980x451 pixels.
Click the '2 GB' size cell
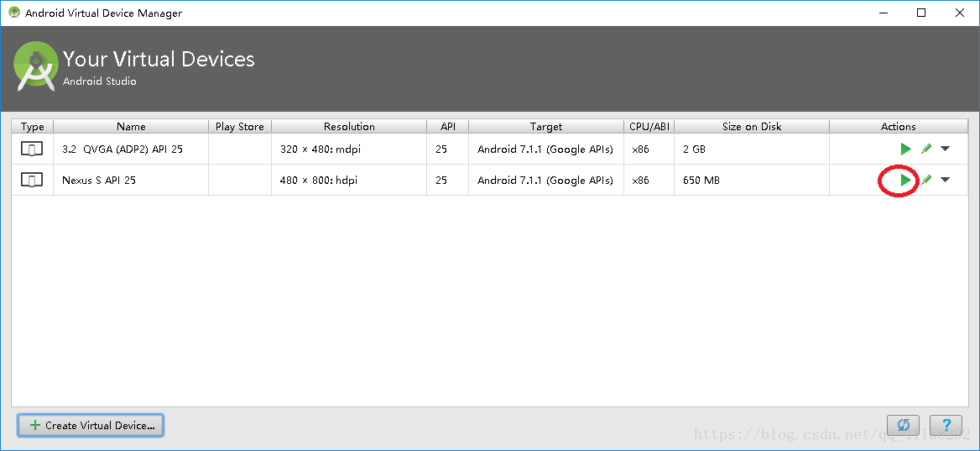[752, 149]
